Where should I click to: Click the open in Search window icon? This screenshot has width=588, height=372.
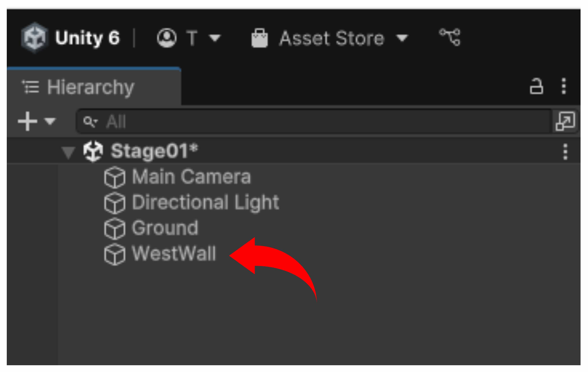(x=565, y=121)
